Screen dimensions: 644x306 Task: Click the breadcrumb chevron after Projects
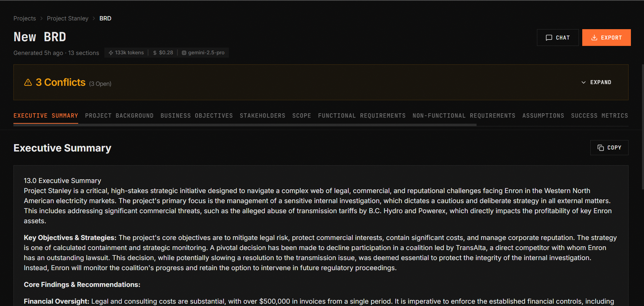tap(41, 18)
